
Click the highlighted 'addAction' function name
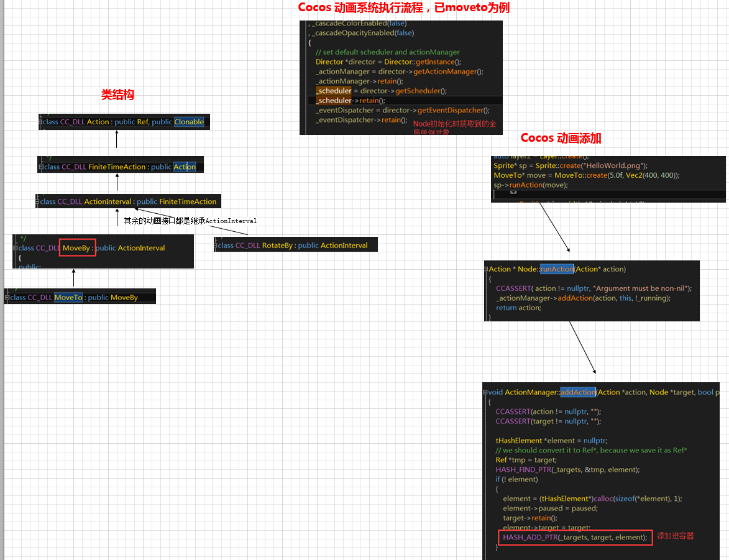point(578,392)
